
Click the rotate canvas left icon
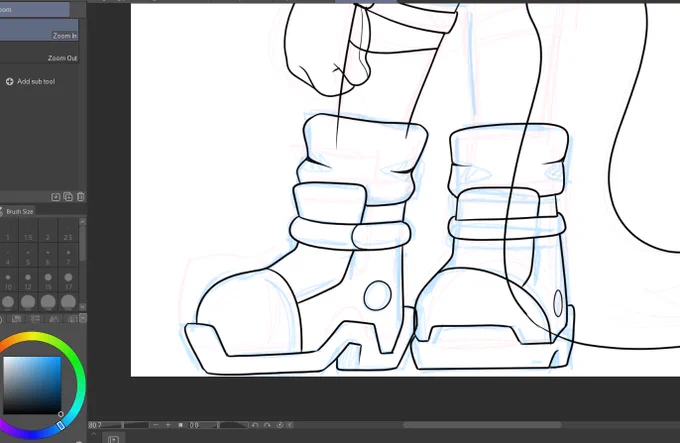(255, 425)
